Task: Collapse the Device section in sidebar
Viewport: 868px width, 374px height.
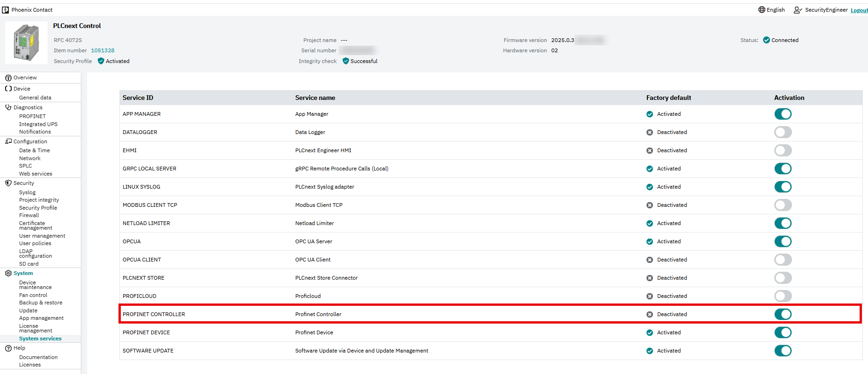Action: (22, 89)
